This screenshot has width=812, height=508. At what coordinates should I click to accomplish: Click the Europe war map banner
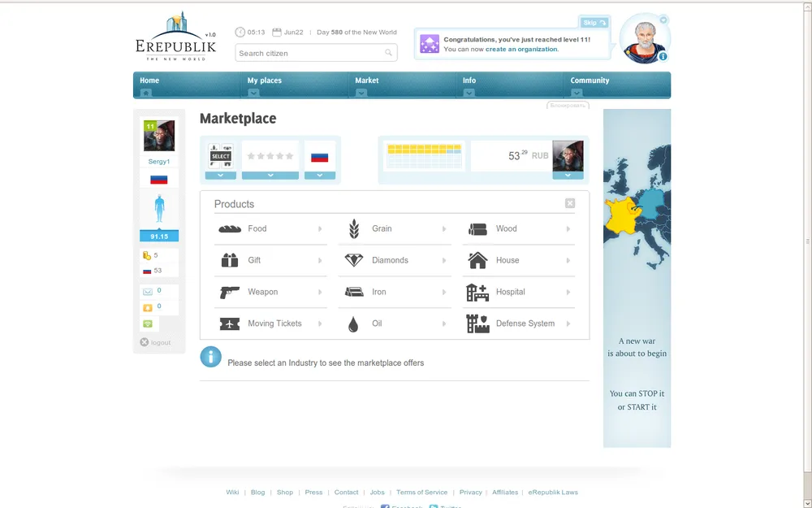[637, 278]
